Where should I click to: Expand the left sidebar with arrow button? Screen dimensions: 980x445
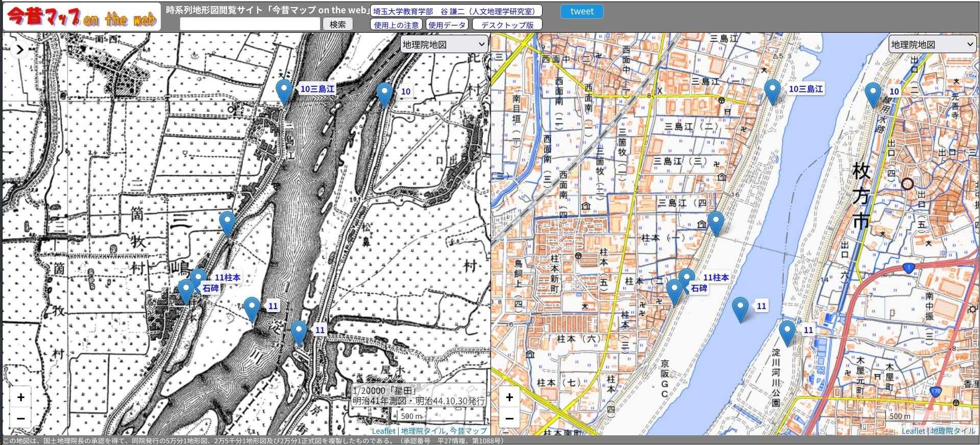tap(19, 50)
